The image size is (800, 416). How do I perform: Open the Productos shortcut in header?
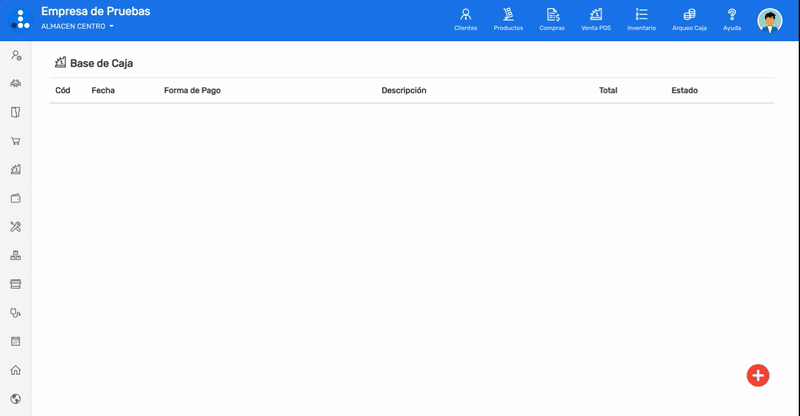click(x=508, y=20)
